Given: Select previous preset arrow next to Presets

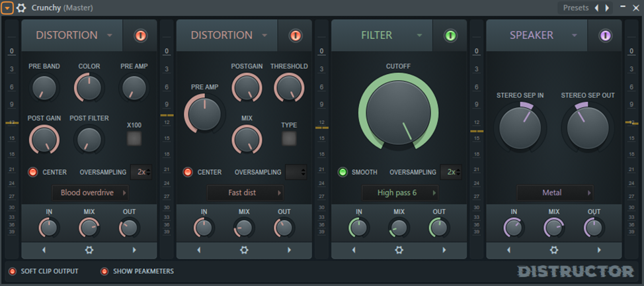Looking at the screenshot, I should click(x=596, y=8).
